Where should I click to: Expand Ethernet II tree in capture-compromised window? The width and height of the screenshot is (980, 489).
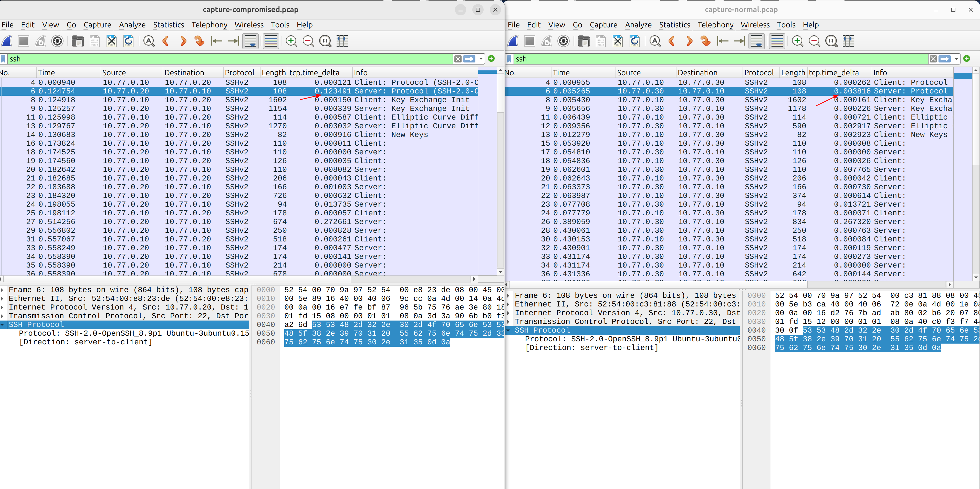pos(3,299)
